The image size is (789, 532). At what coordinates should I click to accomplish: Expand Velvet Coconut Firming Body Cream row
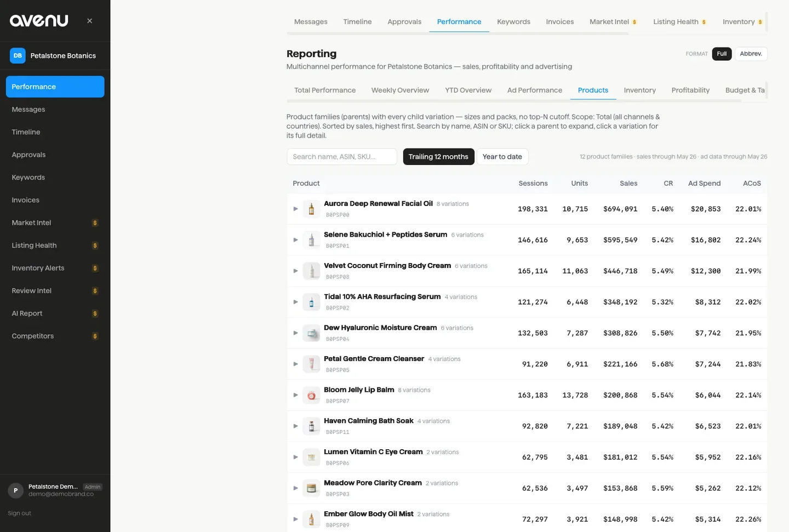(295, 271)
